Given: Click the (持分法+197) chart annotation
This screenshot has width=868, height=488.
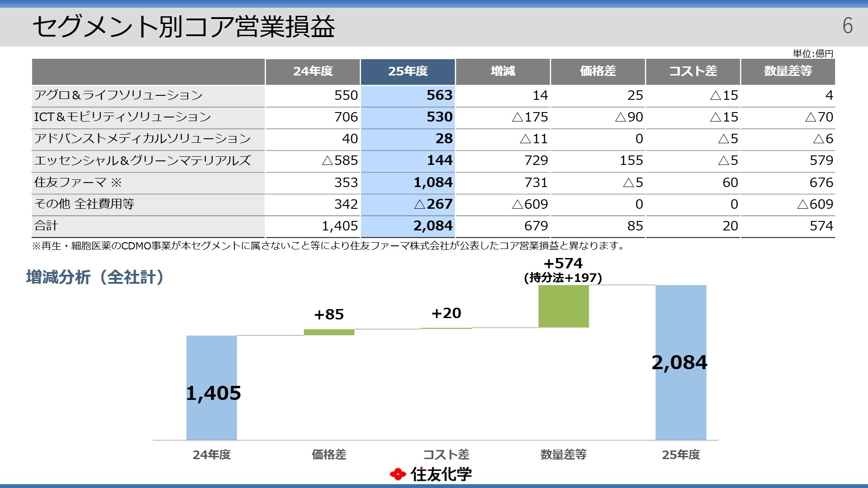Looking at the screenshot, I should click(563, 277).
